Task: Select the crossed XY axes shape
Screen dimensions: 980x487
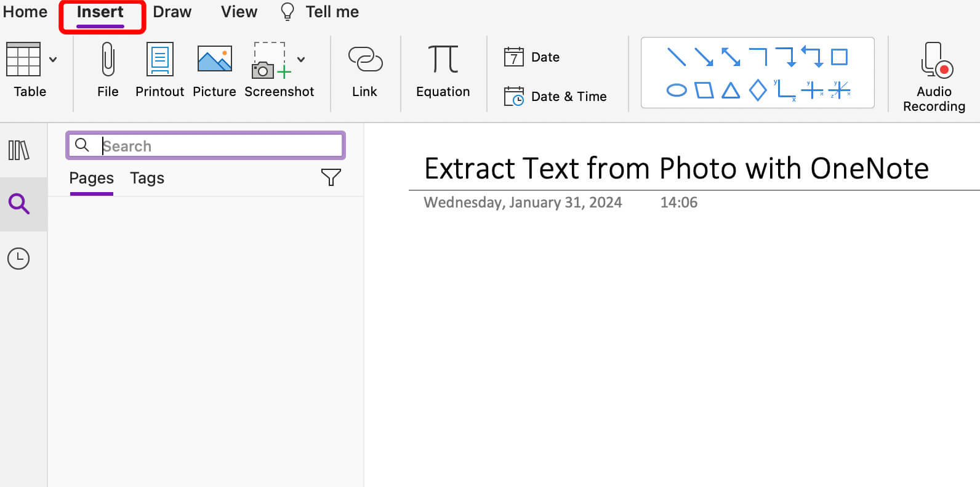Action: point(813,90)
